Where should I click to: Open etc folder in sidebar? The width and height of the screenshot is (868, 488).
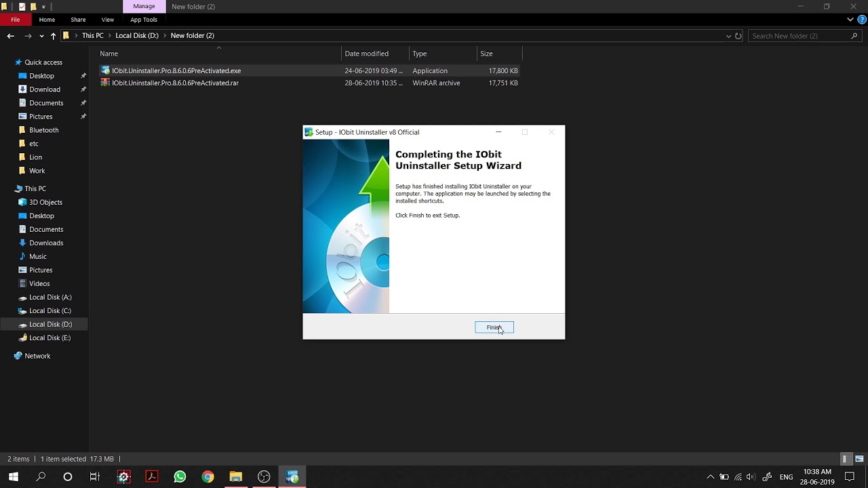[33, 144]
